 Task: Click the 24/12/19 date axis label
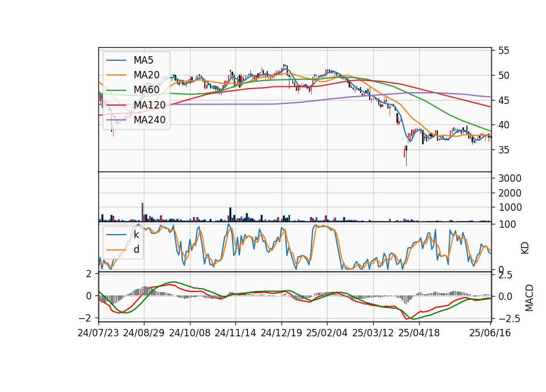coord(282,333)
